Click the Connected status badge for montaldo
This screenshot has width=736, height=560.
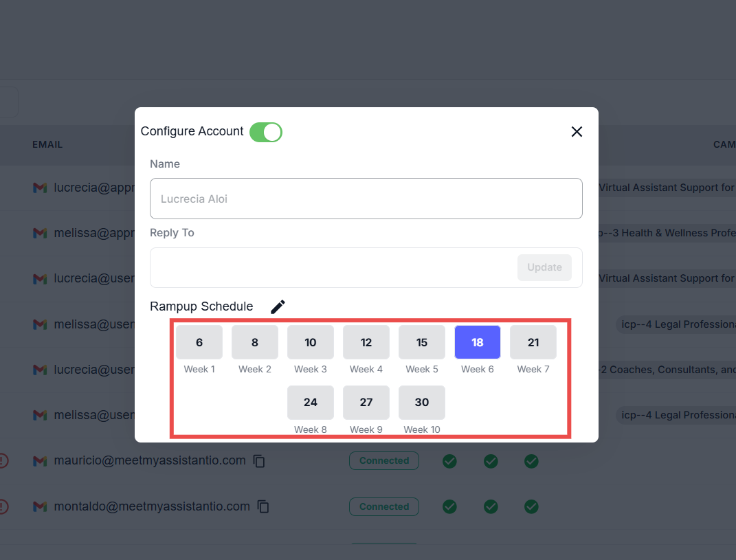coord(384,506)
